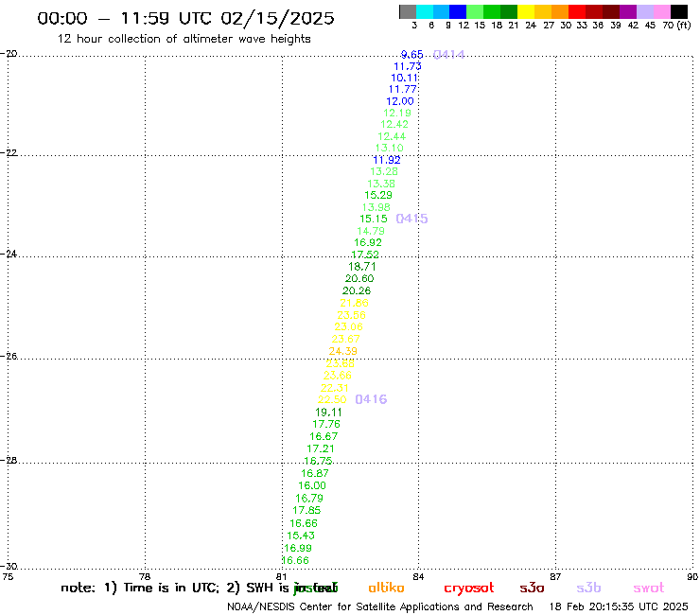Click the cyan 6 ft legend swatch

(425, 11)
